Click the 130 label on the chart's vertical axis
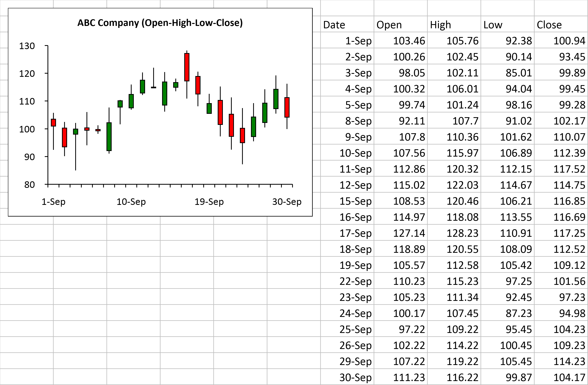The width and height of the screenshot is (588, 385). [x=27, y=46]
